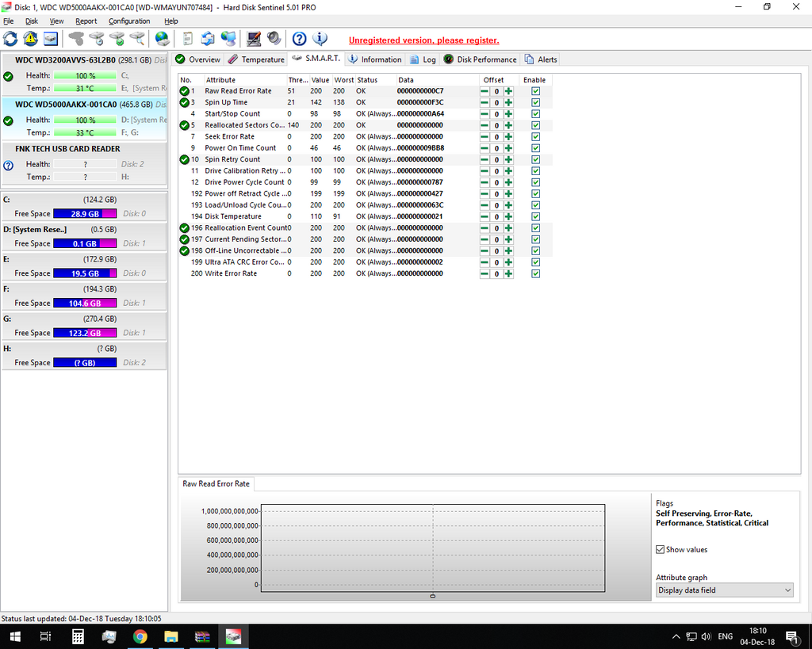Open the report document toolbar icon

click(x=188, y=39)
